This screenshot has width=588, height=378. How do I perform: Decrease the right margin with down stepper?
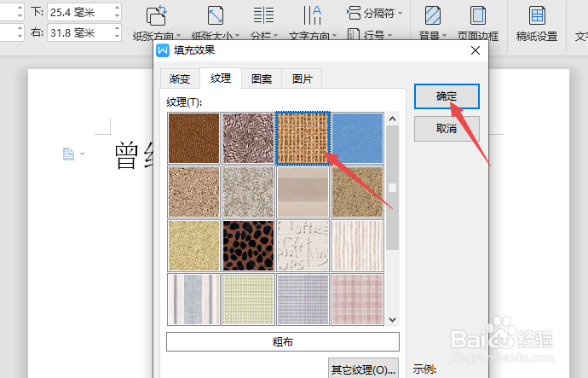(x=118, y=37)
